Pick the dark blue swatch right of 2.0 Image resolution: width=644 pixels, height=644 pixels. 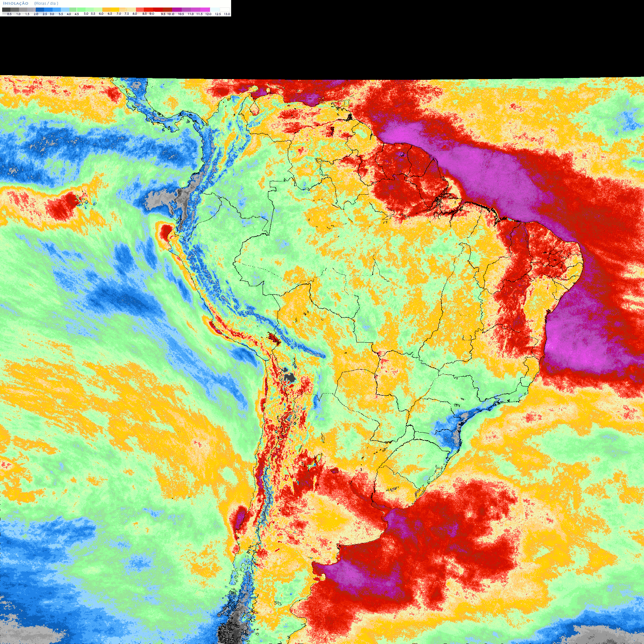coord(40,10)
